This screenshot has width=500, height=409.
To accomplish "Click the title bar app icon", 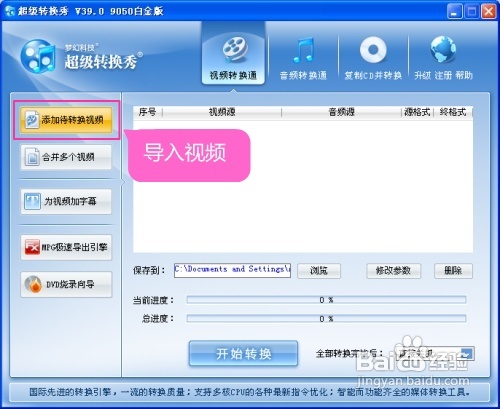I will point(10,11).
